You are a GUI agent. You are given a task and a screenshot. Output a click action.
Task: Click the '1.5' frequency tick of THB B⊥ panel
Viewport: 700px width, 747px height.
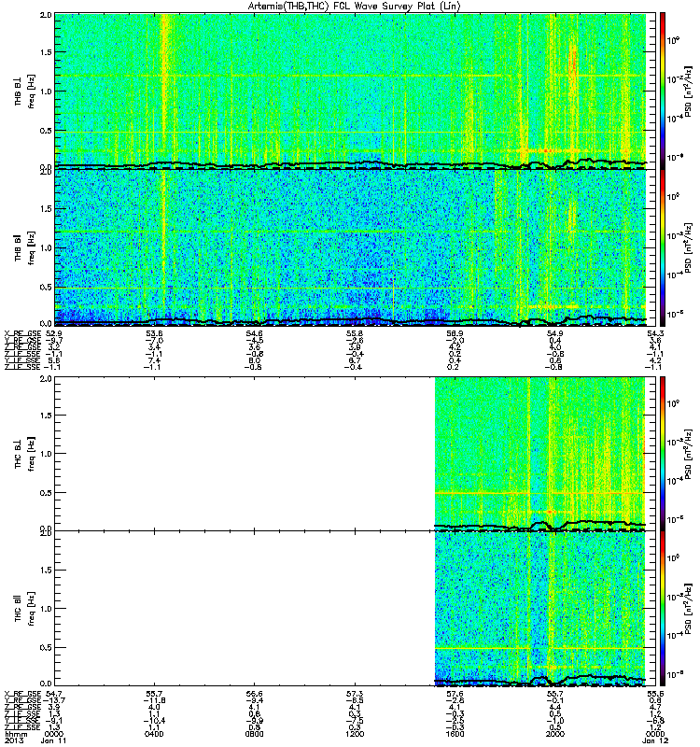pyautogui.click(x=46, y=52)
